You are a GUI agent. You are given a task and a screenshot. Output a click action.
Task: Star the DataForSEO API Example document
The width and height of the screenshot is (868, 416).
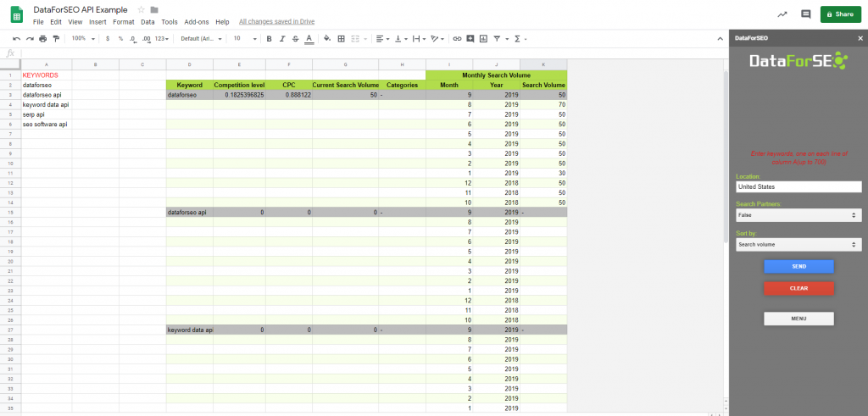click(142, 10)
